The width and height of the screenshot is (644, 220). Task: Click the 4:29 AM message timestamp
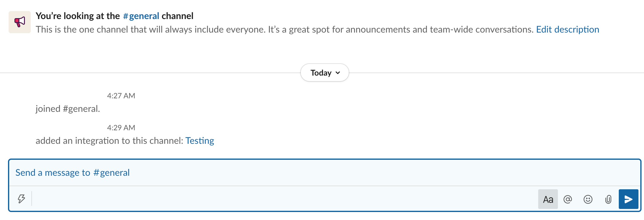tap(121, 128)
